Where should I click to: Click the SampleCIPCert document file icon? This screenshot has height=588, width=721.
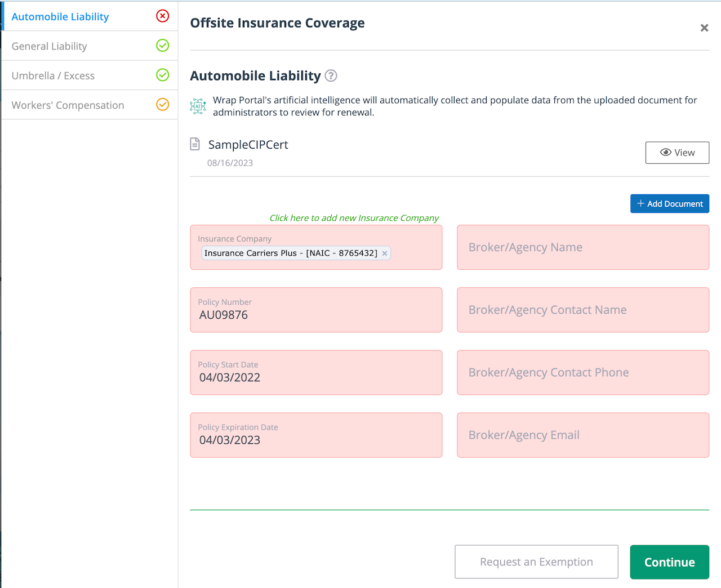click(195, 144)
